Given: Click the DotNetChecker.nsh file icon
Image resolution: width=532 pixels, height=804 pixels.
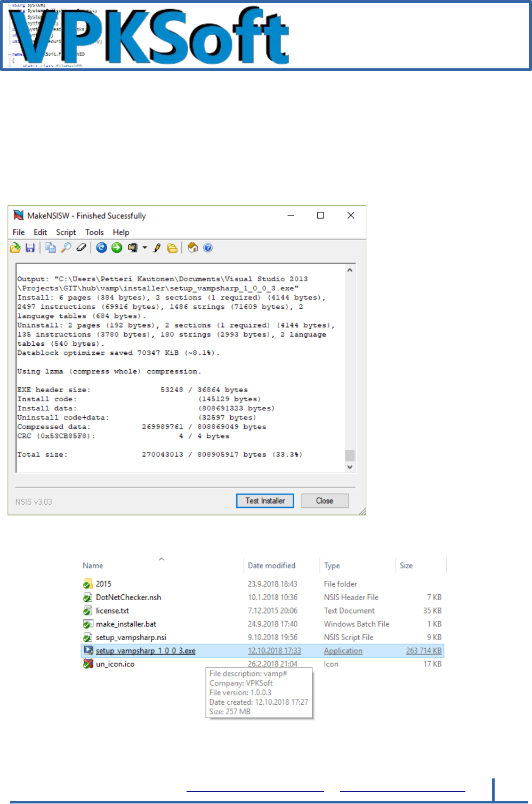Looking at the screenshot, I should click(88, 598).
